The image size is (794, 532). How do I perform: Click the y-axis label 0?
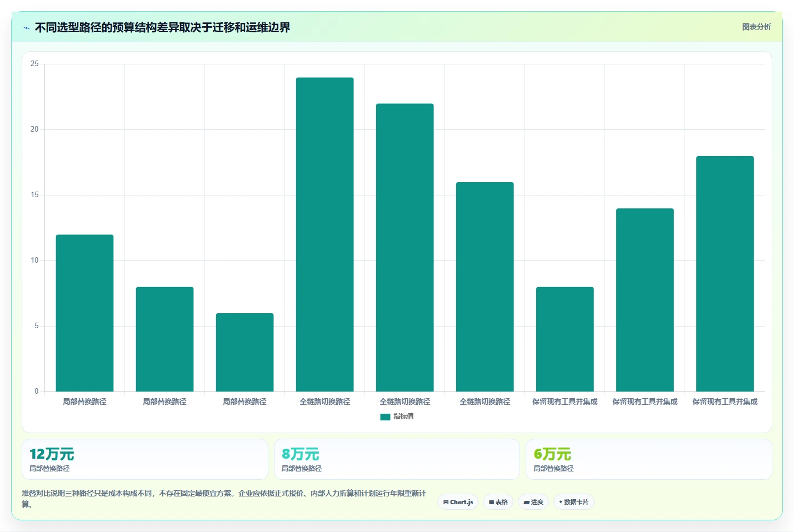click(37, 392)
